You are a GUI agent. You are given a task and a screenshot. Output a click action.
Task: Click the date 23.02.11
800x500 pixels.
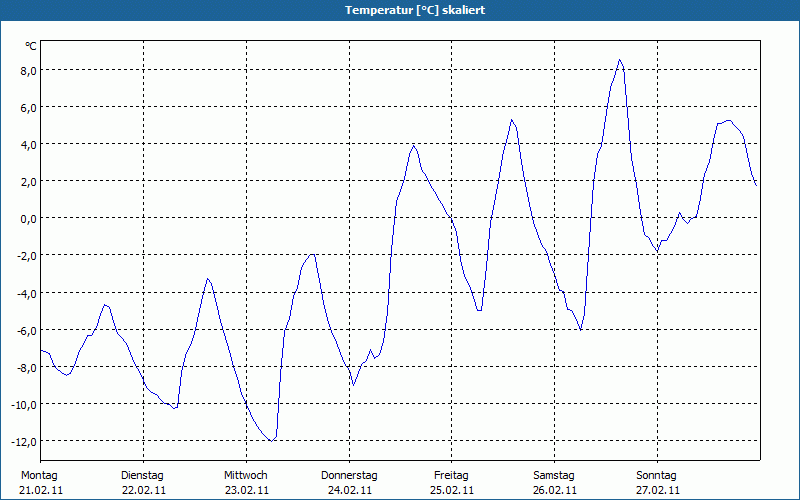pos(247,491)
